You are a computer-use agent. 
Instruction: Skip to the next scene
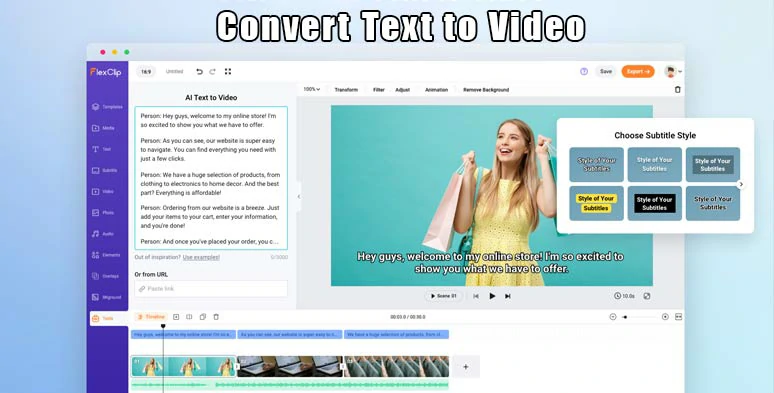coord(507,296)
